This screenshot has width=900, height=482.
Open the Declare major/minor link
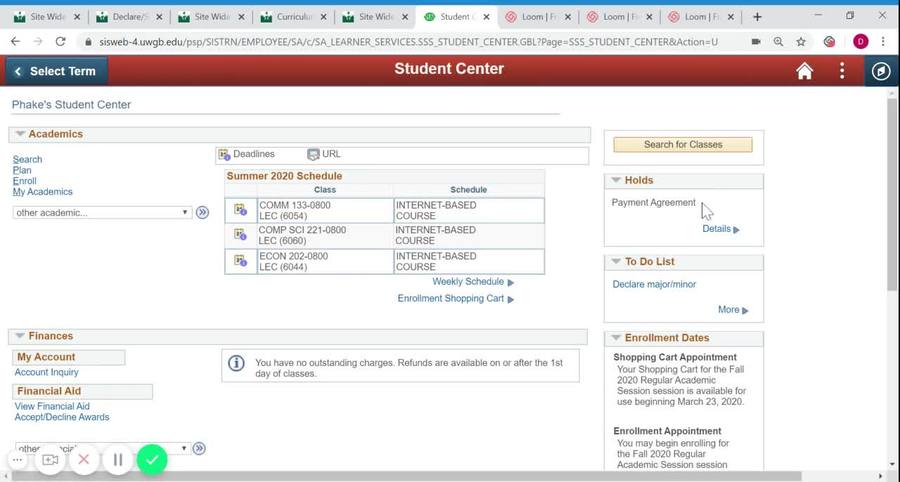[654, 285]
